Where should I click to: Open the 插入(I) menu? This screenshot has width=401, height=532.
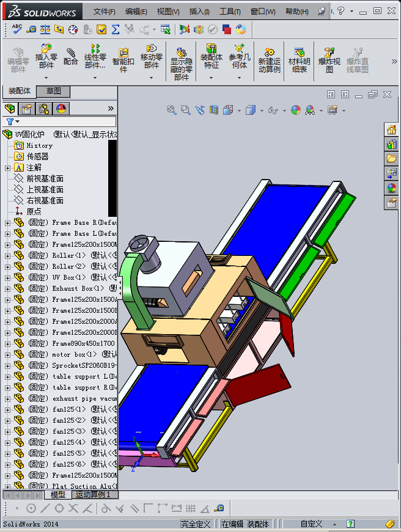[199, 12]
